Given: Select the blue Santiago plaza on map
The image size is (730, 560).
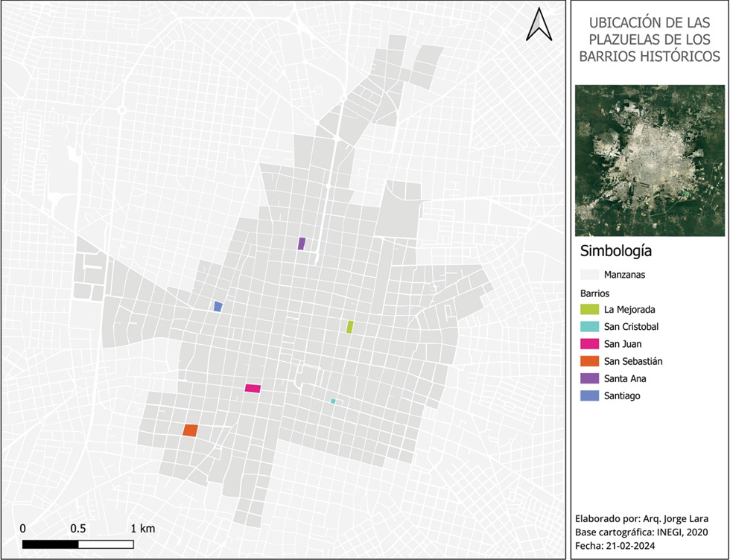Looking at the screenshot, I should (x=218, y=306).
